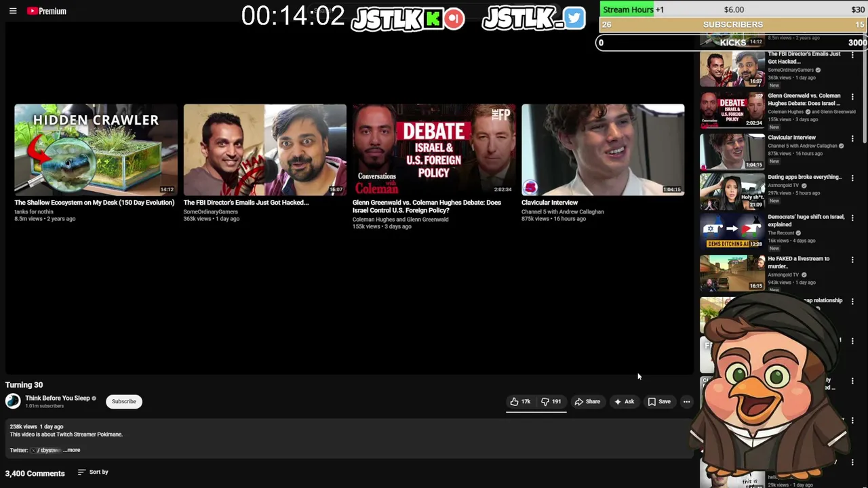The image size is (868, 488).
Task: Click the red record icon in overlay
Action: tap(454, 18)
